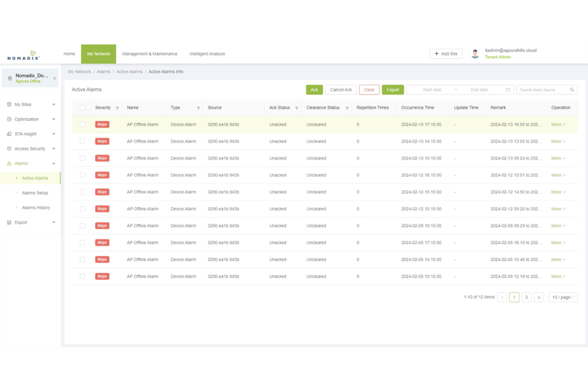The height and width of the screenshot is (392, 588).
Task: Select all alarms header checkbox
Action: (x=82, y=108)
